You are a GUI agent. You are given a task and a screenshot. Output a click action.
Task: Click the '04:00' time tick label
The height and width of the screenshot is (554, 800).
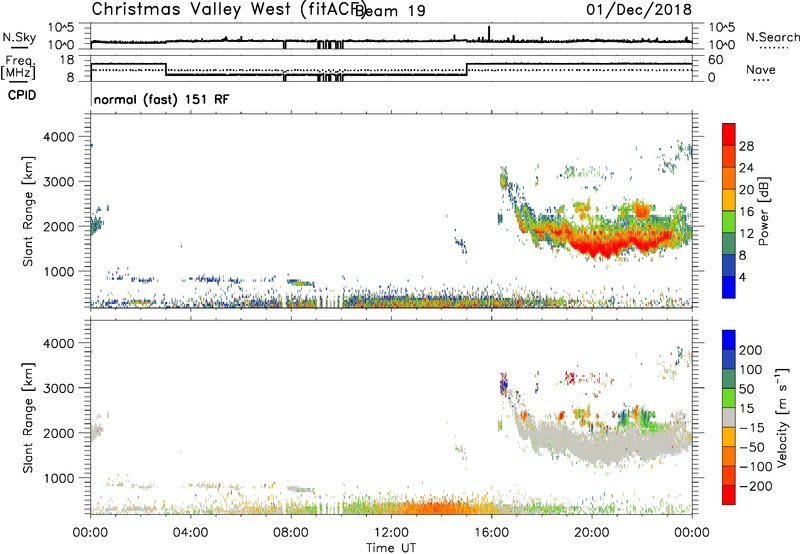point(191,533)
